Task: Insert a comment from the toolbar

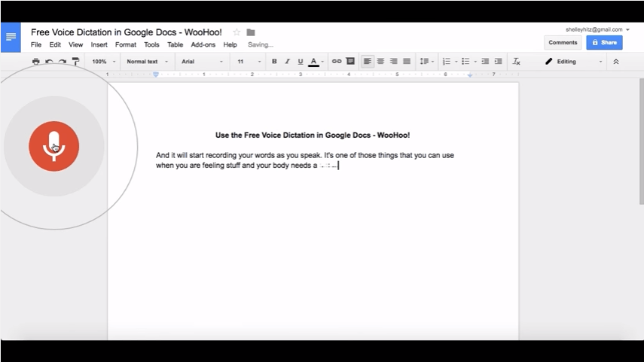Action: (350, 62)
